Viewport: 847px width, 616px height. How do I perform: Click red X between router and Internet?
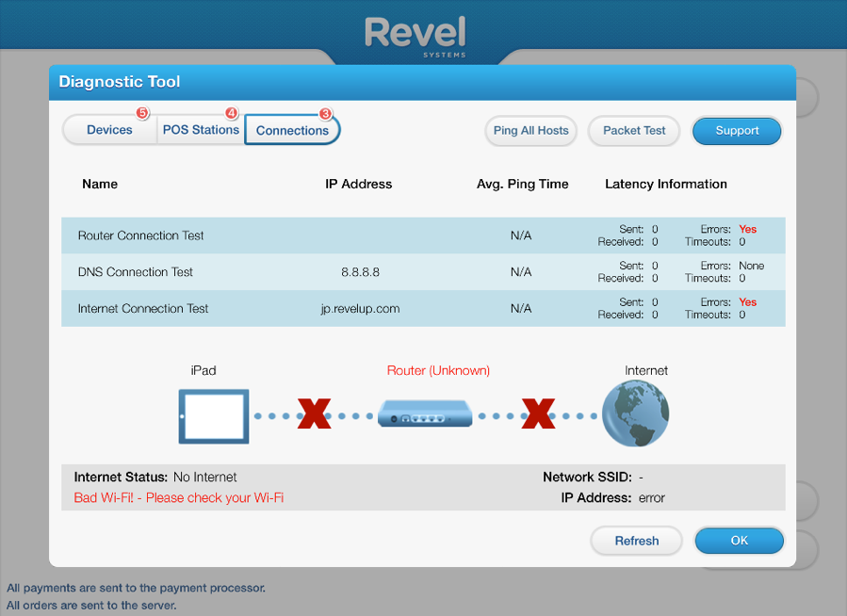539,413
